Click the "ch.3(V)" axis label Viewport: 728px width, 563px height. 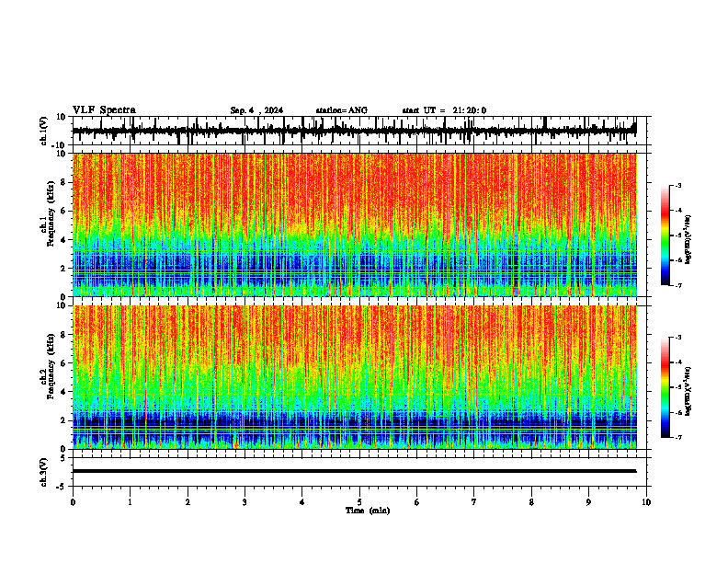tap(44, 472)
